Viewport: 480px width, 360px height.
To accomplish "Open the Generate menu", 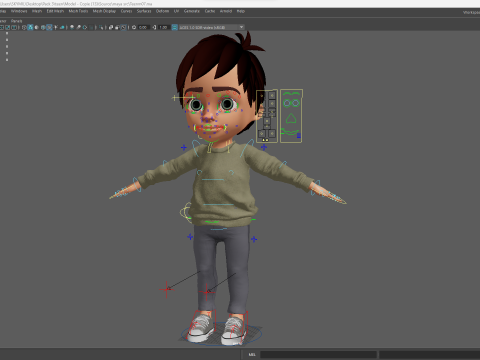I will tap(192, 11).
